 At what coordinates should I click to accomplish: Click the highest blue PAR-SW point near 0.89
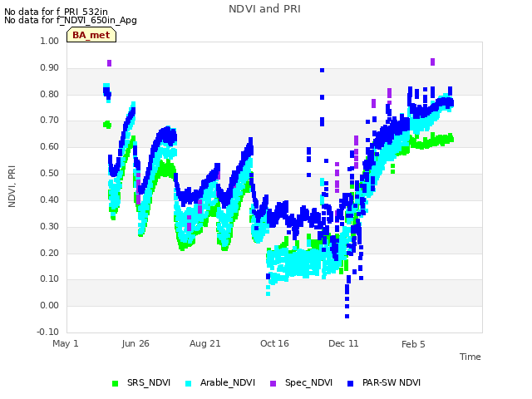tap(322, 70)
